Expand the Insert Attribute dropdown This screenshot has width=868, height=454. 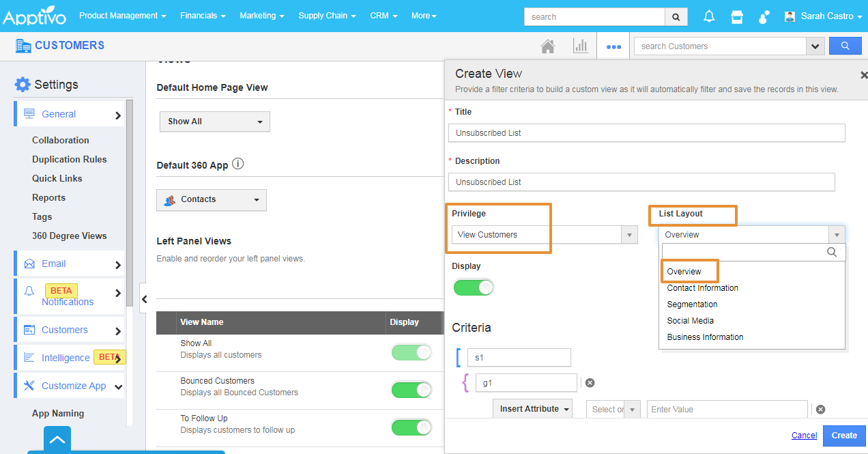tap(532, 409)
